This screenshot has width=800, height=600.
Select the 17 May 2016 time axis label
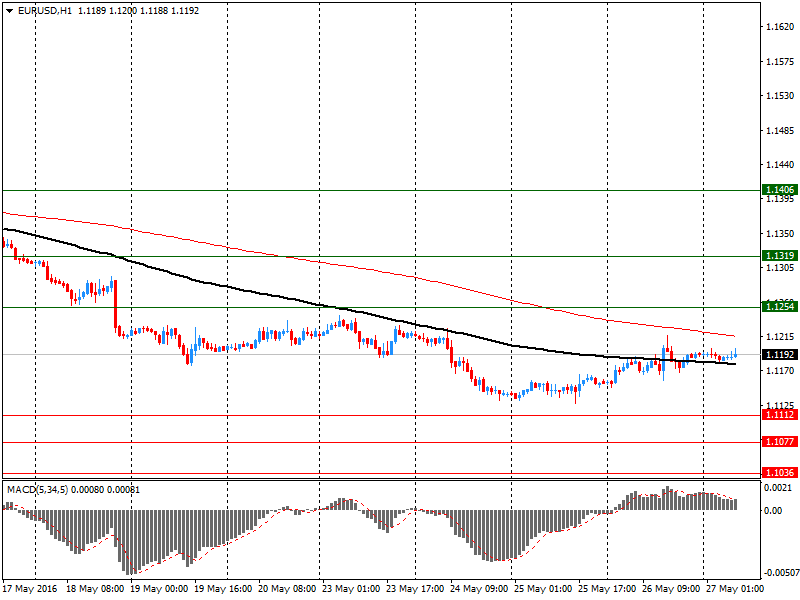coord(30,589)
